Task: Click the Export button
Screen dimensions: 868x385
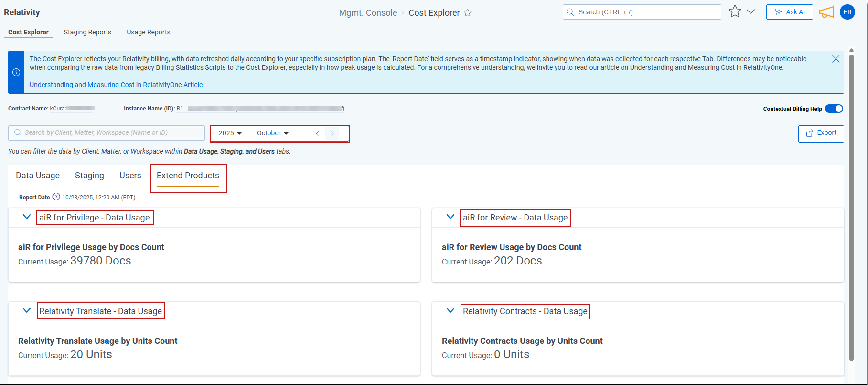Action: pyautogui.click(x=821, y=133)
